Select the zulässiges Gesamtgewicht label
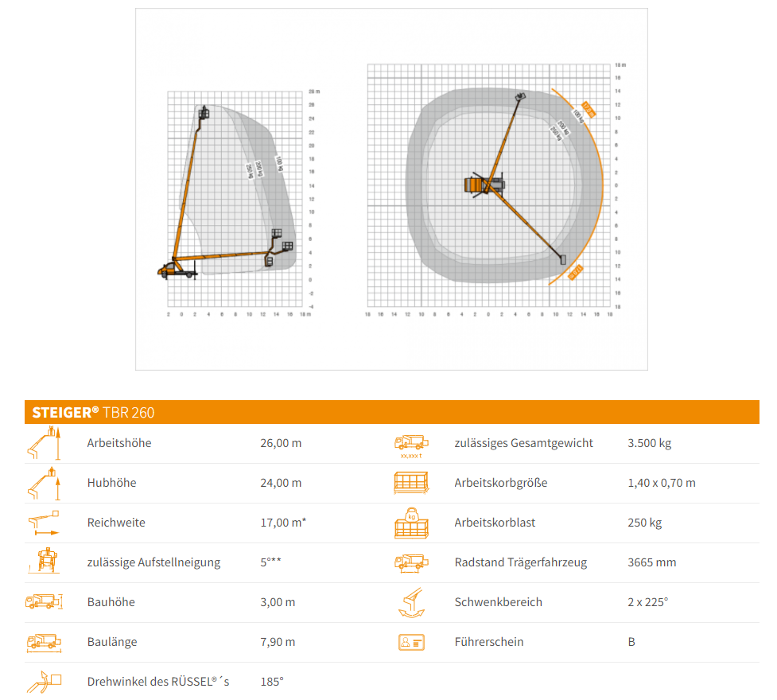777x700 pixels. (x=524, y=443)
